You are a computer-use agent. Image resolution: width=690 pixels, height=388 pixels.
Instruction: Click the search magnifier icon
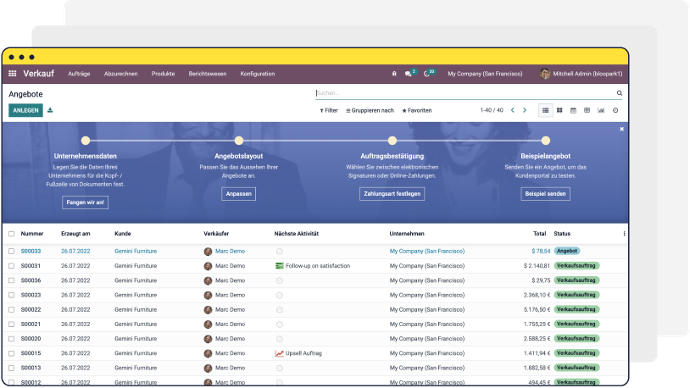click(x=619, y=93)
